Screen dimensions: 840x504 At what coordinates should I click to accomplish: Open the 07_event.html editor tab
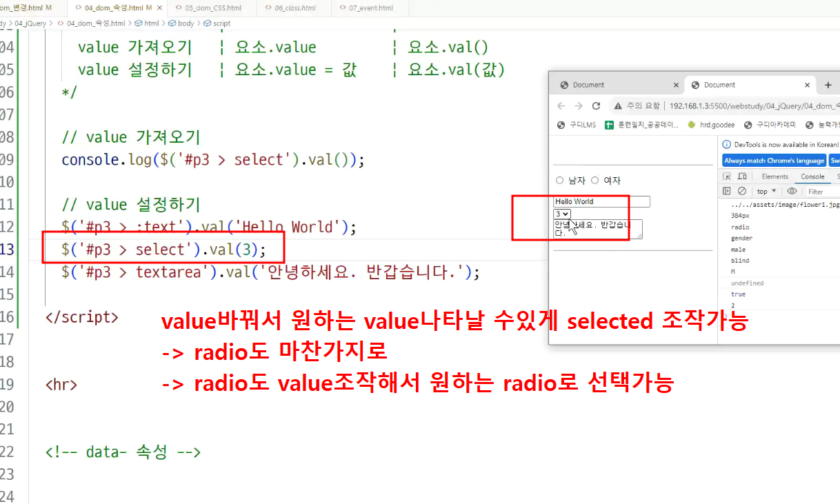369,8
